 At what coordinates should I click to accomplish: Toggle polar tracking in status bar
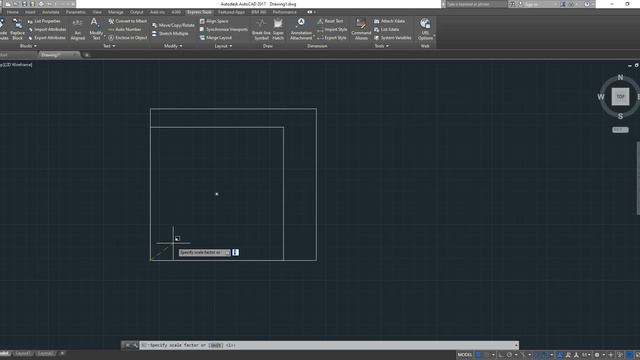[509, 355]
